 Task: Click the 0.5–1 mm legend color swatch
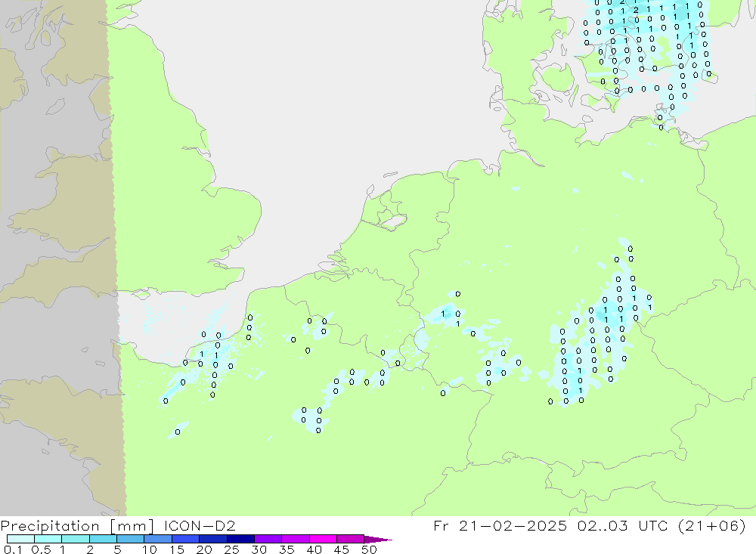(x=48, y=539)
